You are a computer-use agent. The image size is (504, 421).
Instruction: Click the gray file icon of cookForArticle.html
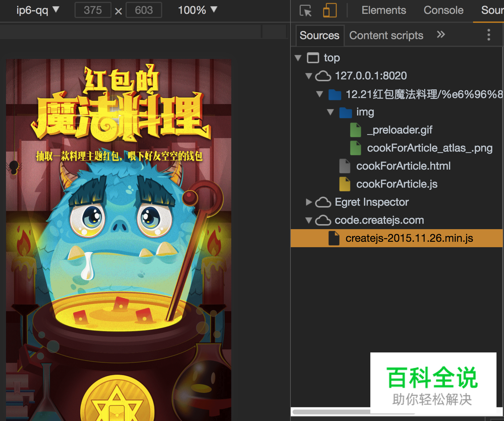pos(345,166)
